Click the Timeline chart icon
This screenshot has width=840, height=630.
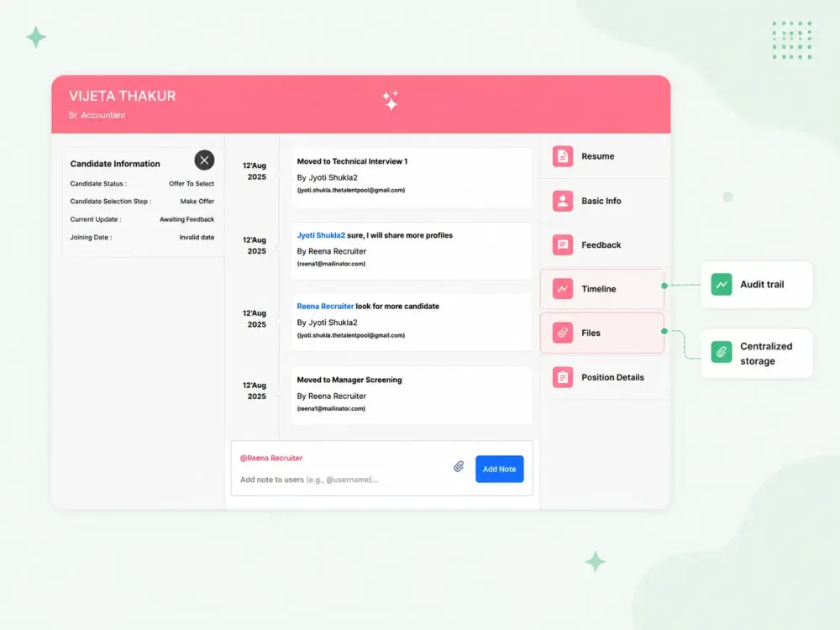(563, 289)
